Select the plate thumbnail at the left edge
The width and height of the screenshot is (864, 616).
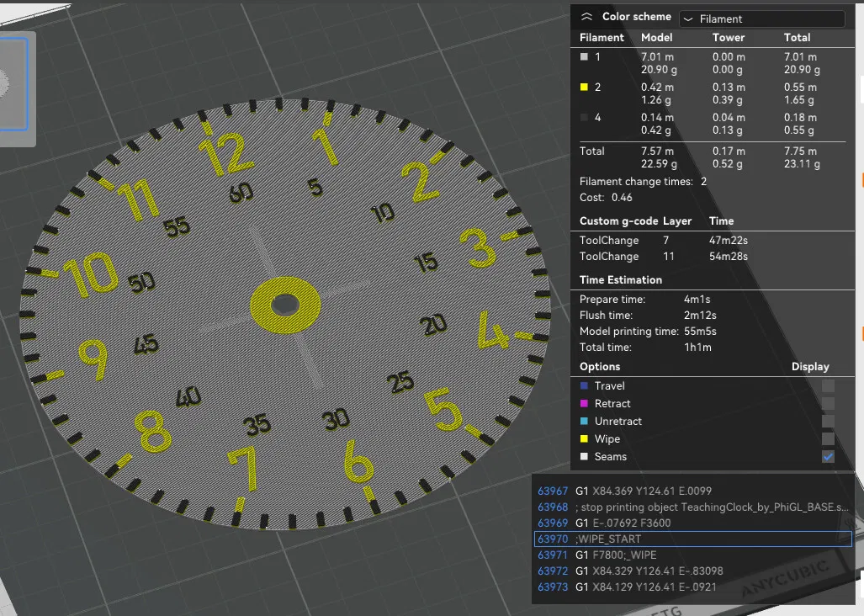(13, 84)
